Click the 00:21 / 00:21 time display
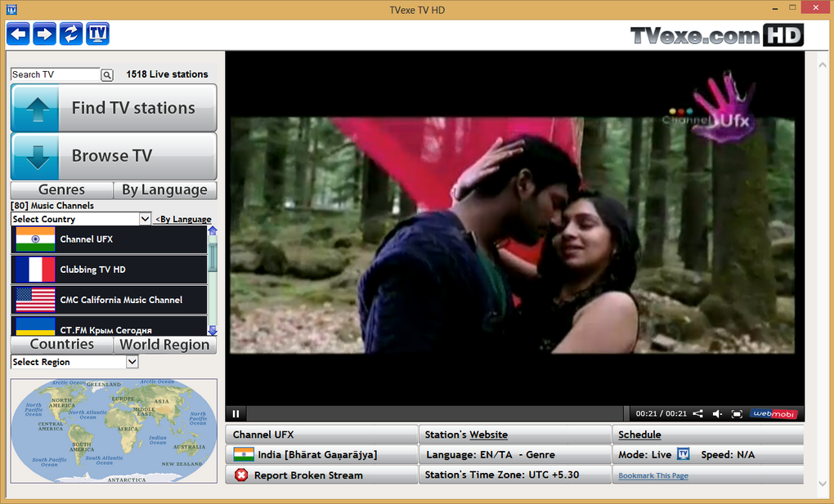 pos(661,413)
